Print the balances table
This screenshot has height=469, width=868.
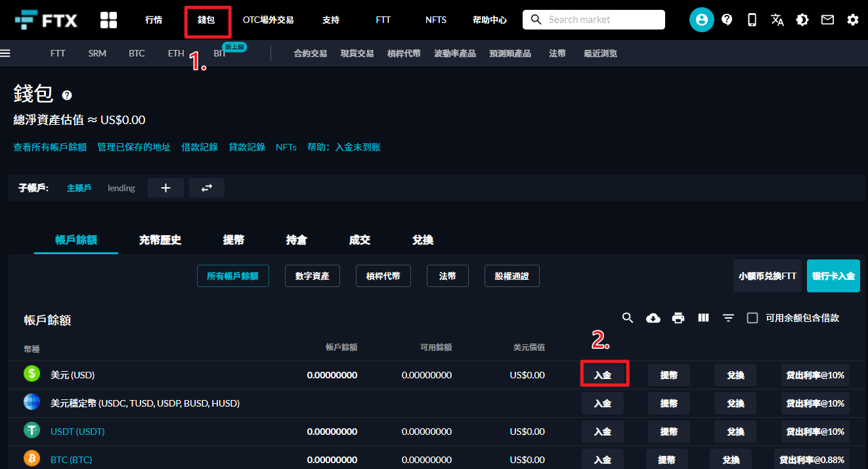[678, 318]
